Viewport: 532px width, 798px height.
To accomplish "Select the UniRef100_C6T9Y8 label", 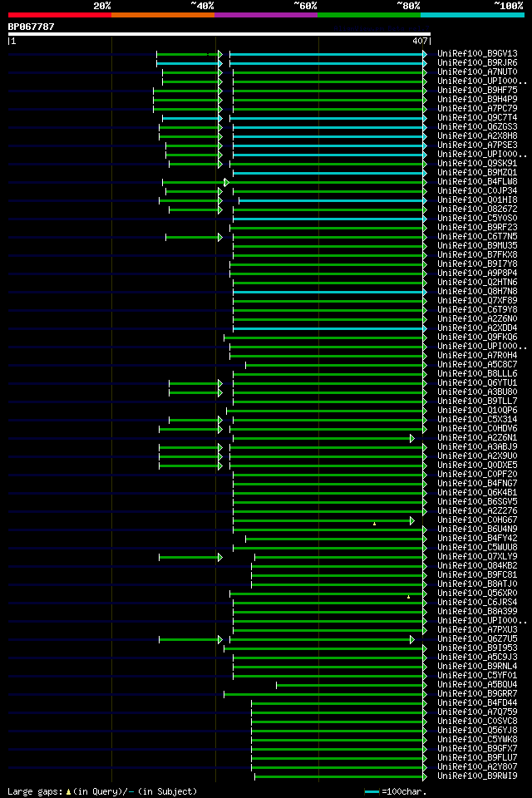I will pos(477,309).
